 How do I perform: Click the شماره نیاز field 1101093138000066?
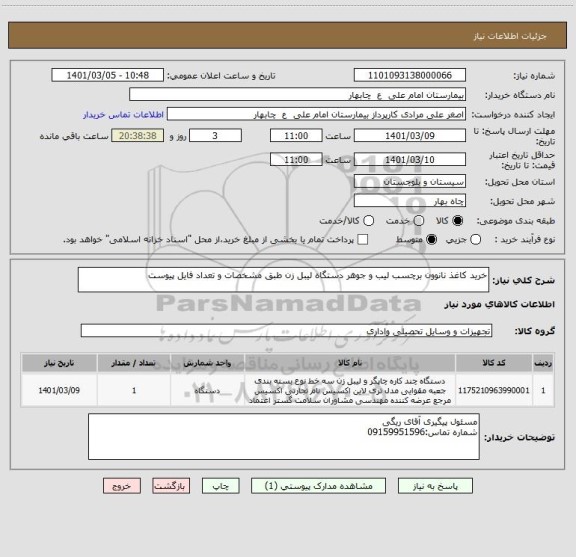click(410, 75)
